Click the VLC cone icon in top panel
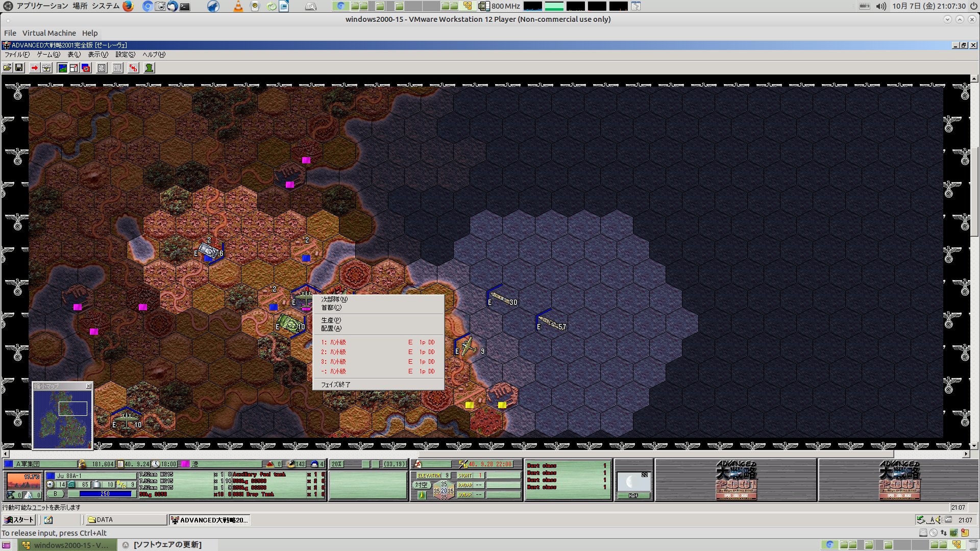 (x=238, y=6)
